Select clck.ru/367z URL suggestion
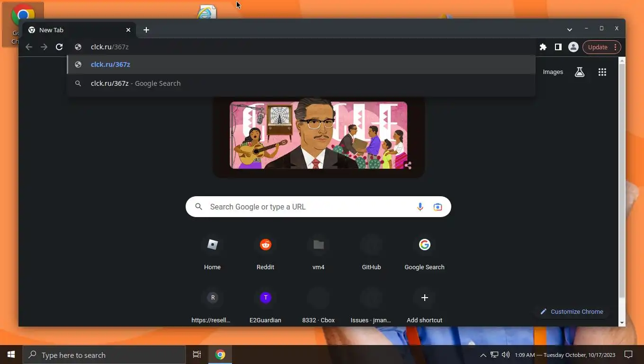Image resolution: width=644 pixels, height=364 pixels. 302,64
